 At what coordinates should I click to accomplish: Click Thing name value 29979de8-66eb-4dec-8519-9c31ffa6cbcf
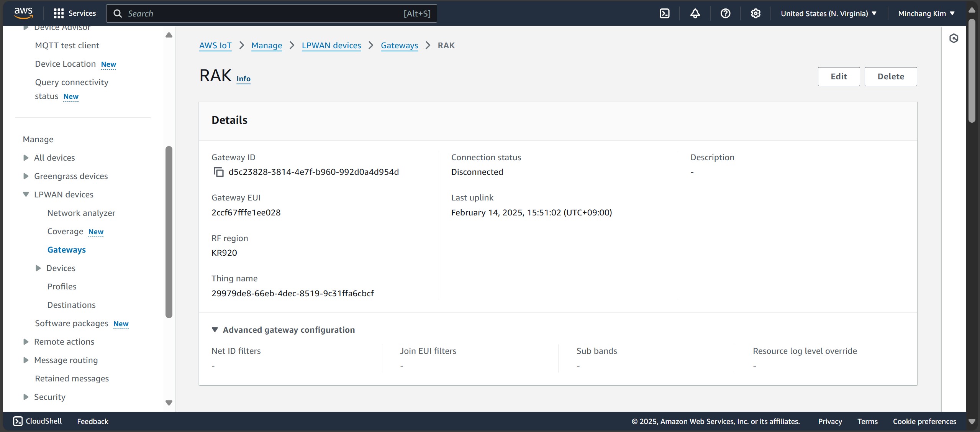[293, 293]
